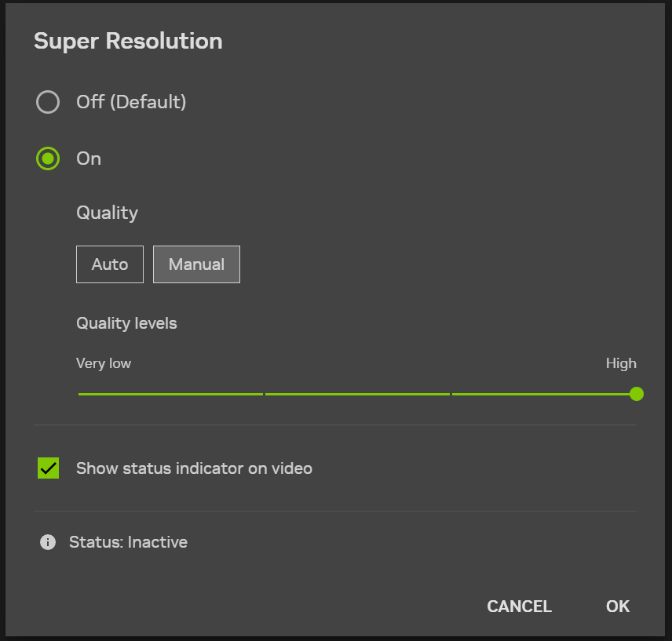Select the Off (Default) radio button
This screenshot has height=641, width=672.
tap(48, 102)
